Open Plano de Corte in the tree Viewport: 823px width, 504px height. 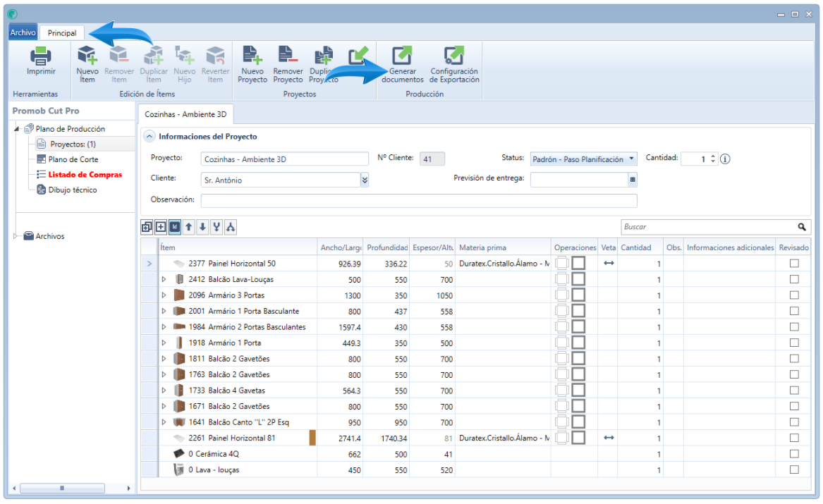click(x=73, y=159)
